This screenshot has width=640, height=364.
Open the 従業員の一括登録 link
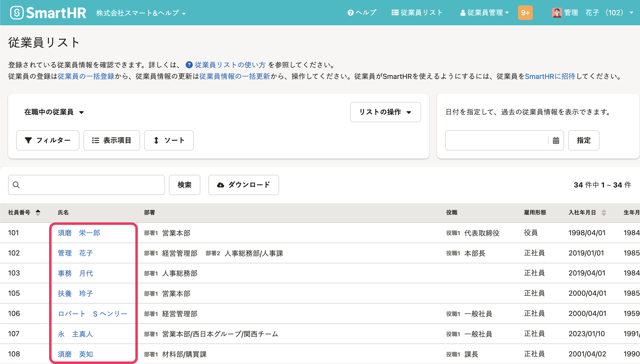click(86, 76)
